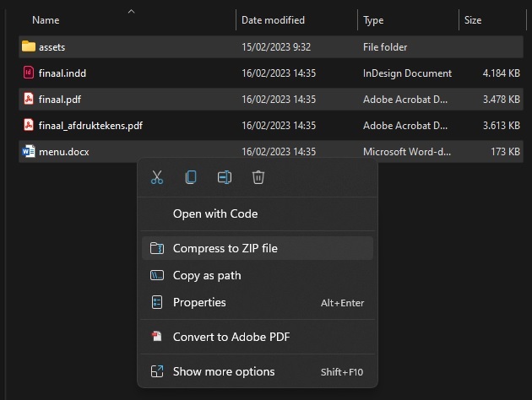Click the File folder type cell

[385, 46]
